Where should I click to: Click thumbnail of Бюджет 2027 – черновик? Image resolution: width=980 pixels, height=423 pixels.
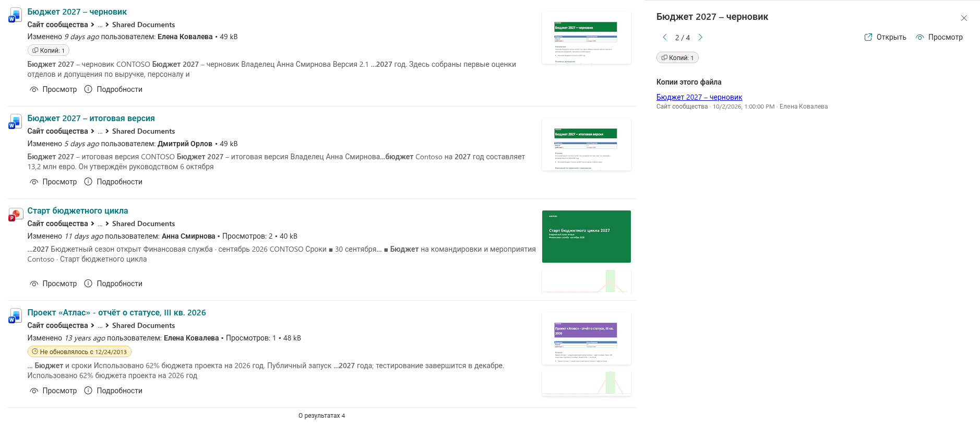(587, 38)
